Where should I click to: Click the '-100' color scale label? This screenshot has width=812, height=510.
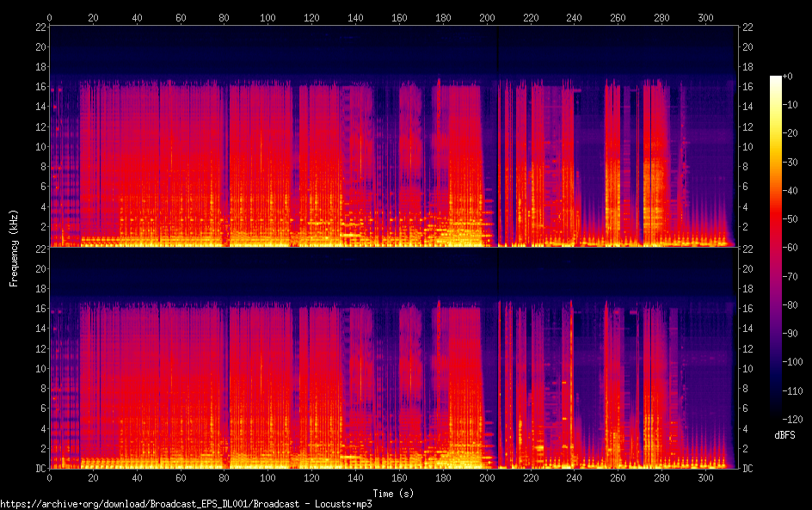tap(792, 362)
